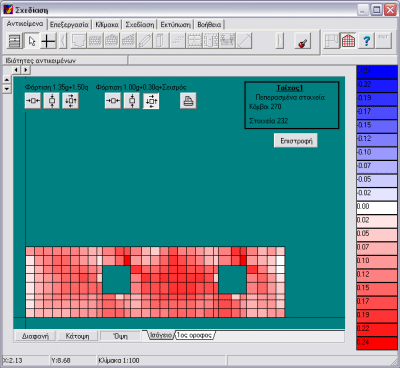
Task: Click the Κάτοψη view button
Action: [78, 336]
